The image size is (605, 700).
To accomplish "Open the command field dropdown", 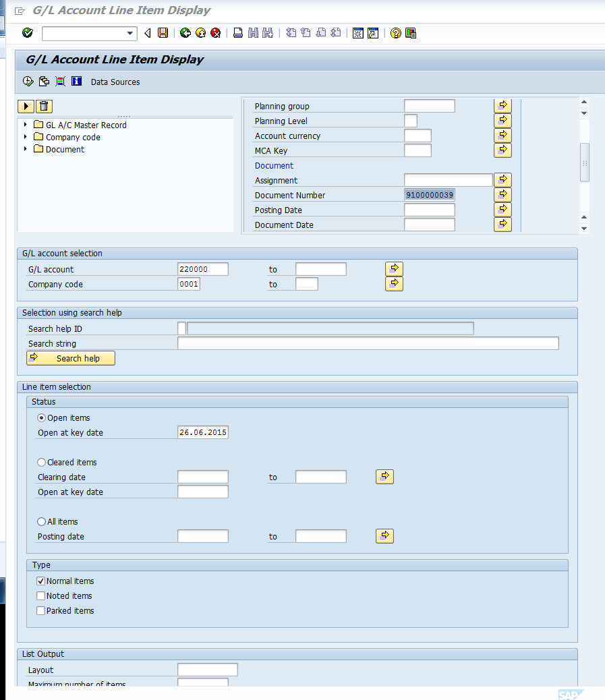I will click(x=130, y=33).
